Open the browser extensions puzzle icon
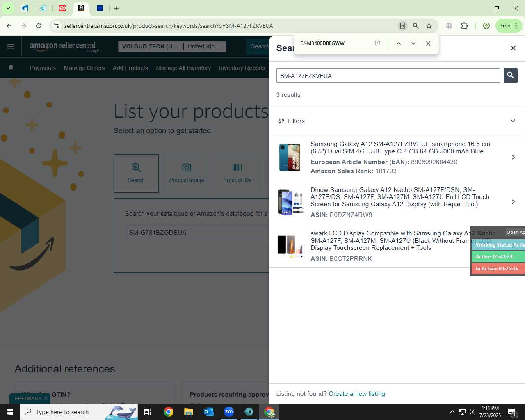 point(464,26)
